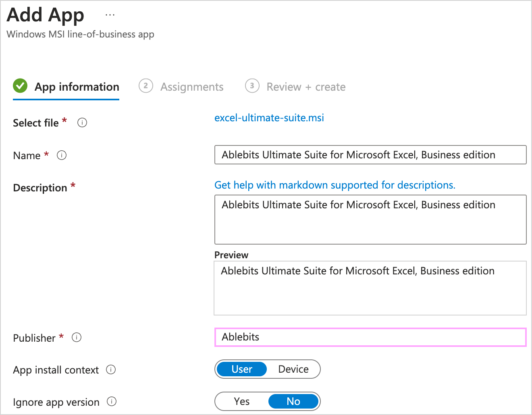Click the Add App page title
532x415 pixels.
coord(46,15)
